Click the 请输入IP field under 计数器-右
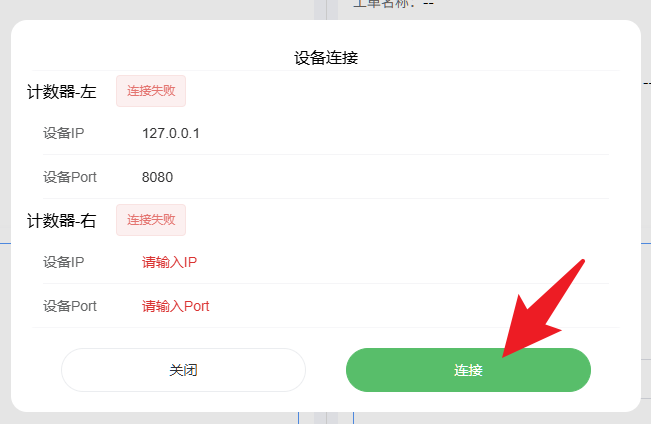 [375, 262]
